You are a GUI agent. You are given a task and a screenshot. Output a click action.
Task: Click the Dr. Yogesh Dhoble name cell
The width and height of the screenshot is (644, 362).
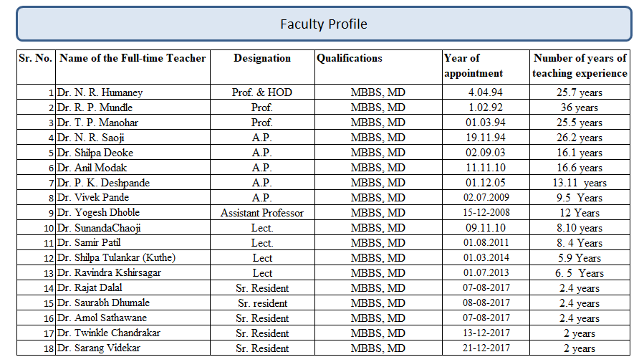(133, 212)
